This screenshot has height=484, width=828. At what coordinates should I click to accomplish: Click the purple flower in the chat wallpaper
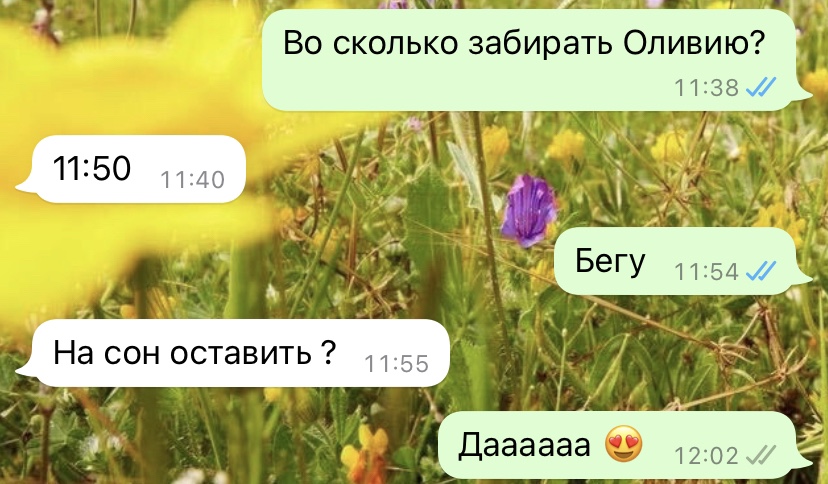coord(529,211)
